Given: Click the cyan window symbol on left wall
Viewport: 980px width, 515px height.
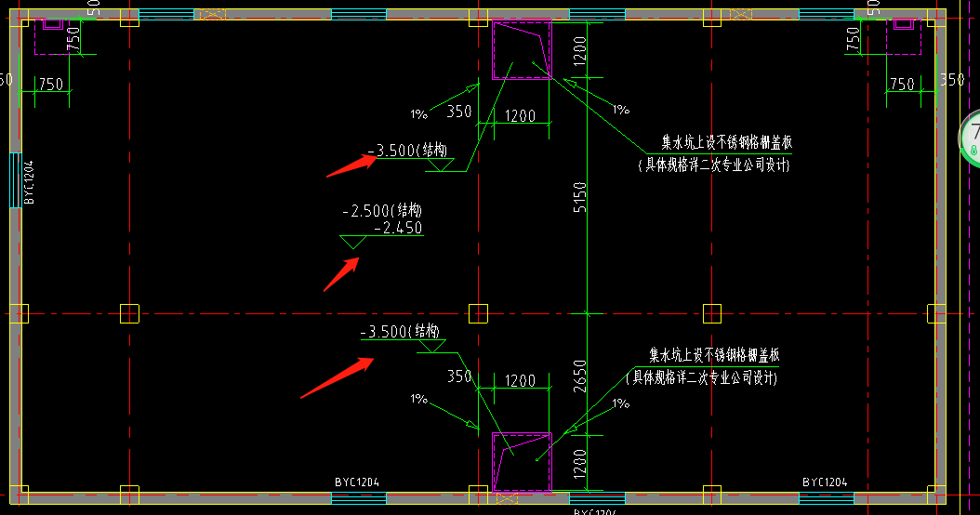Looking at the screenshot, I should 16,180.
